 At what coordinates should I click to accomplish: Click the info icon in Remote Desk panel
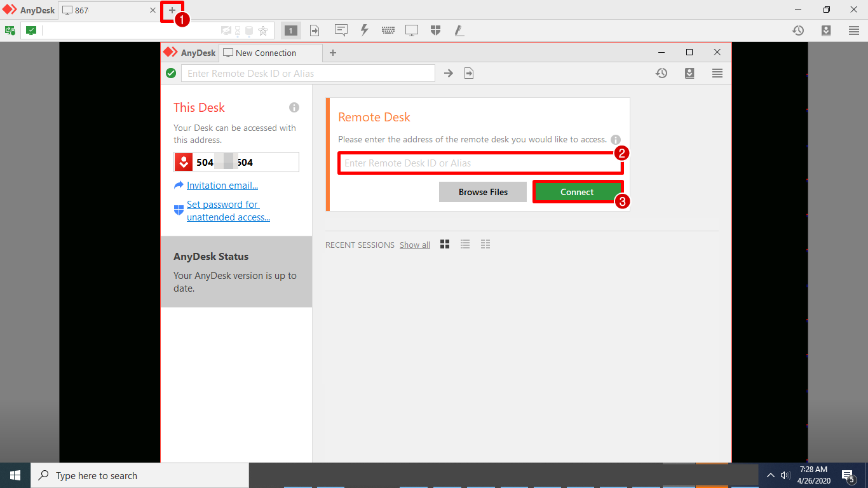615,140
